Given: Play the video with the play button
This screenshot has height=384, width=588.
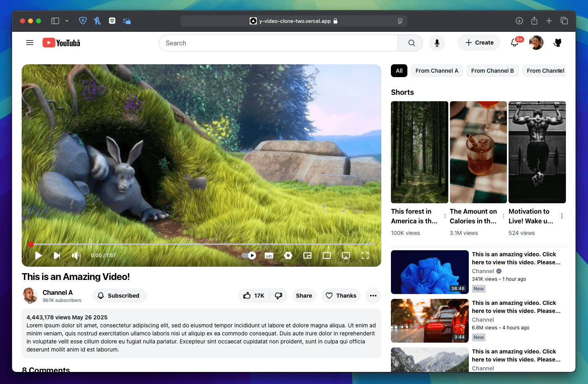Looking at the screenshot, I should pos(39,255).
